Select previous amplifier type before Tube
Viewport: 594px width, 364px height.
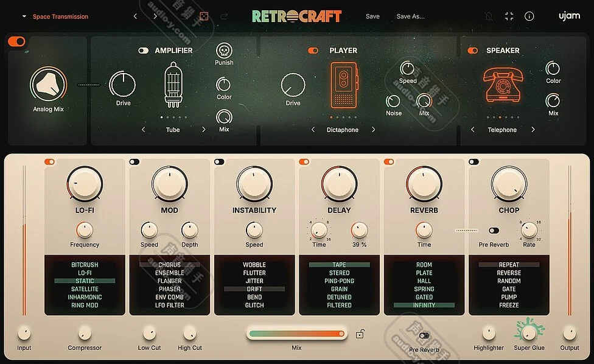(x=143, y=130)
